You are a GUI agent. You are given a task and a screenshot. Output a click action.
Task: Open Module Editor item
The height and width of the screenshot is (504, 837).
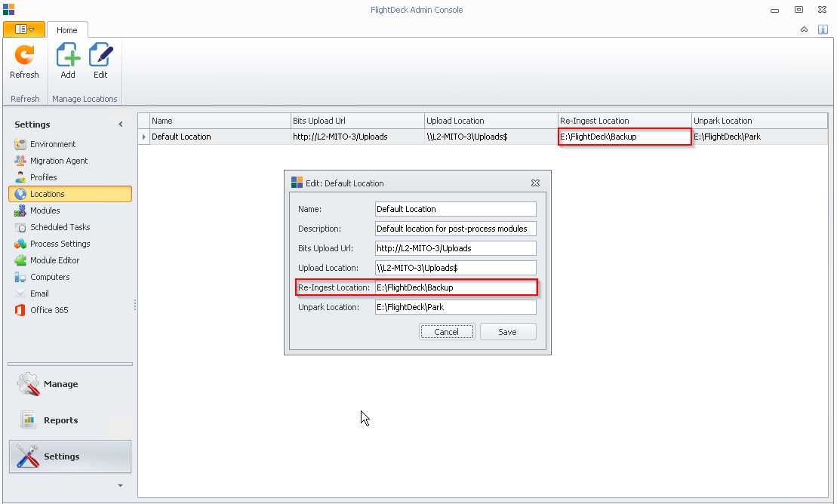(x=54, y=260)
